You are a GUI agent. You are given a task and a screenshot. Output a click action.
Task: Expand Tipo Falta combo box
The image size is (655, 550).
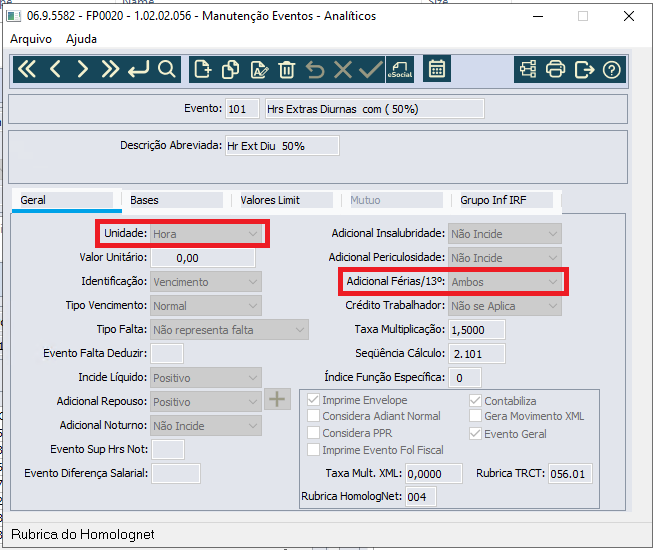229,330
